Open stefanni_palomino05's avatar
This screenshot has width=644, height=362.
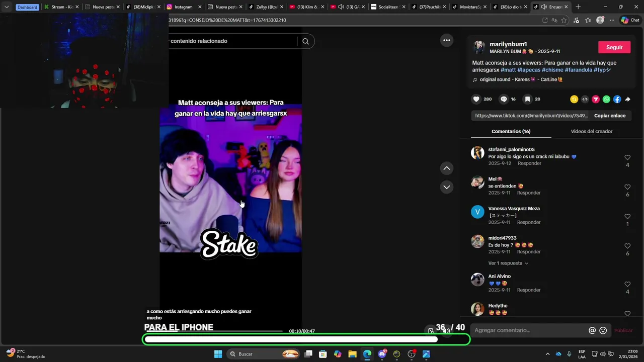477,153
